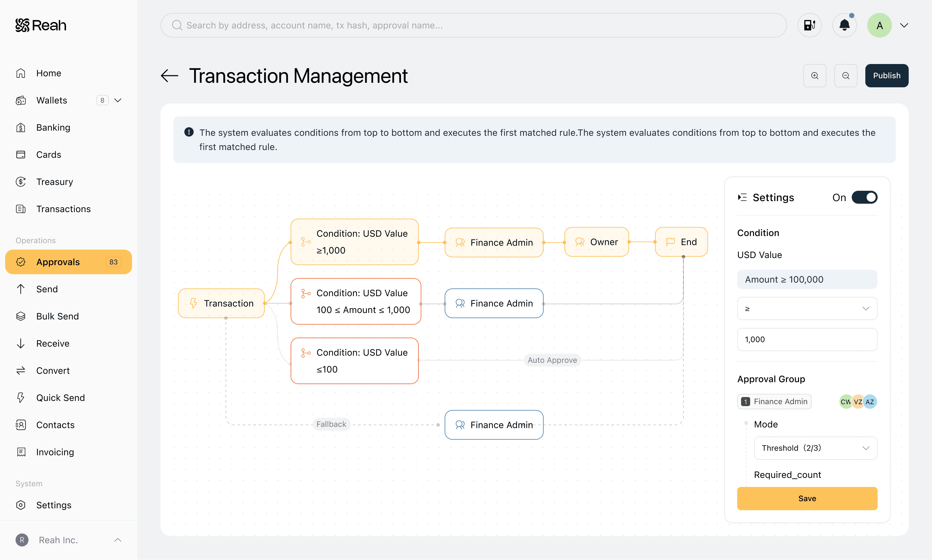Click the AZ approver avatar
The width and height of the screenshot is (932, 560).
tap(870, 402)
